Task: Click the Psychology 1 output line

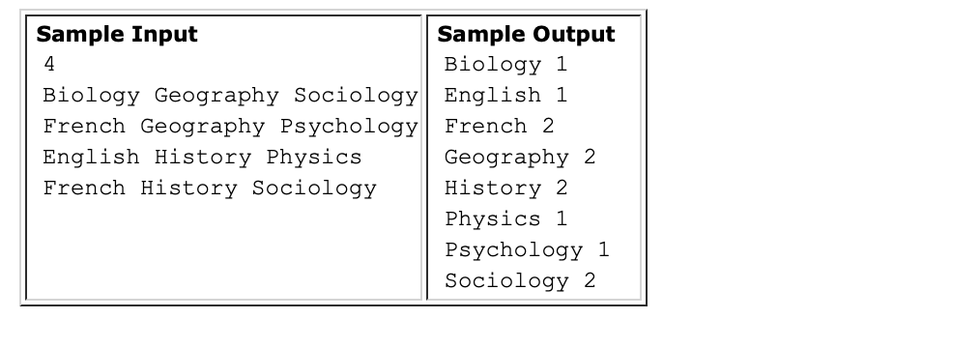Action: point(527,250)
